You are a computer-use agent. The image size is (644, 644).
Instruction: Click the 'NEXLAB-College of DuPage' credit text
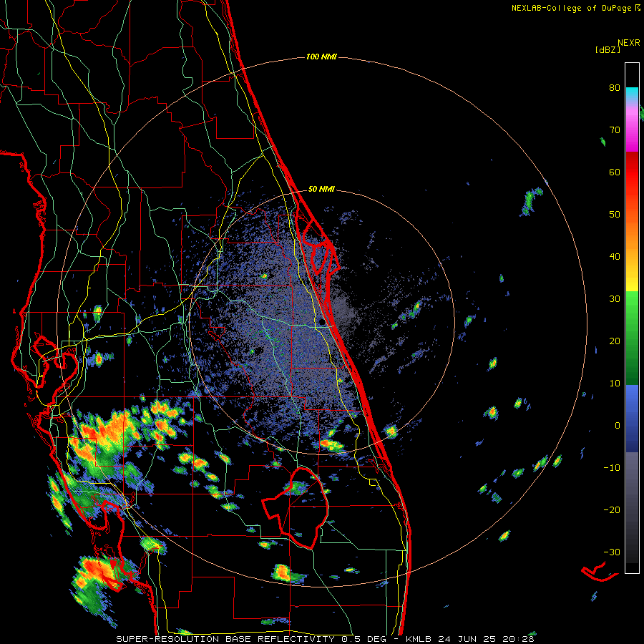[x=572, y=8]
